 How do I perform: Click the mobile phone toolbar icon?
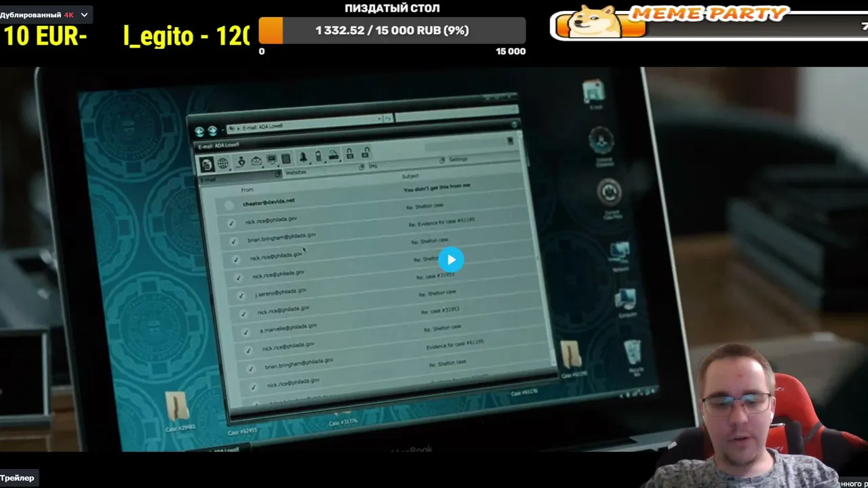[318, 157]
